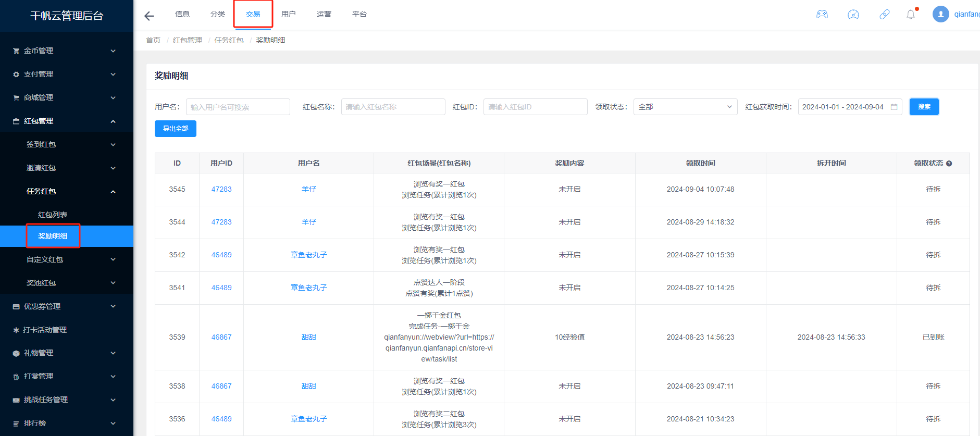Focus the 用户名 search input
The width and height of the screenshot is (980, 436).
(x=238, y=107)
